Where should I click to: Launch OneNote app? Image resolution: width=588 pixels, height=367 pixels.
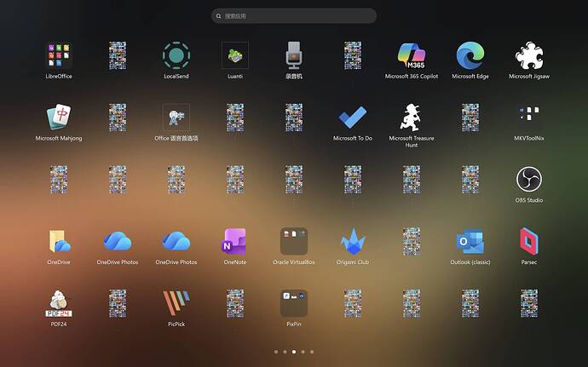pos(235,242)
